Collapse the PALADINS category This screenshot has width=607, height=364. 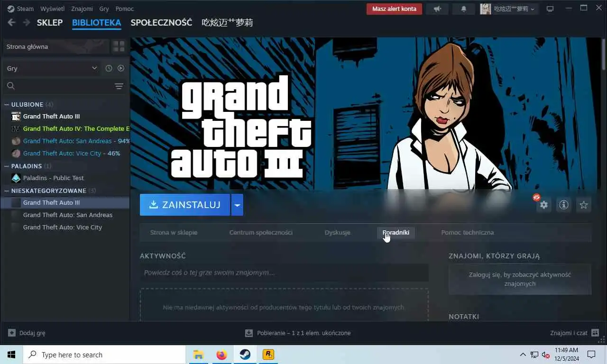[7, 166]
